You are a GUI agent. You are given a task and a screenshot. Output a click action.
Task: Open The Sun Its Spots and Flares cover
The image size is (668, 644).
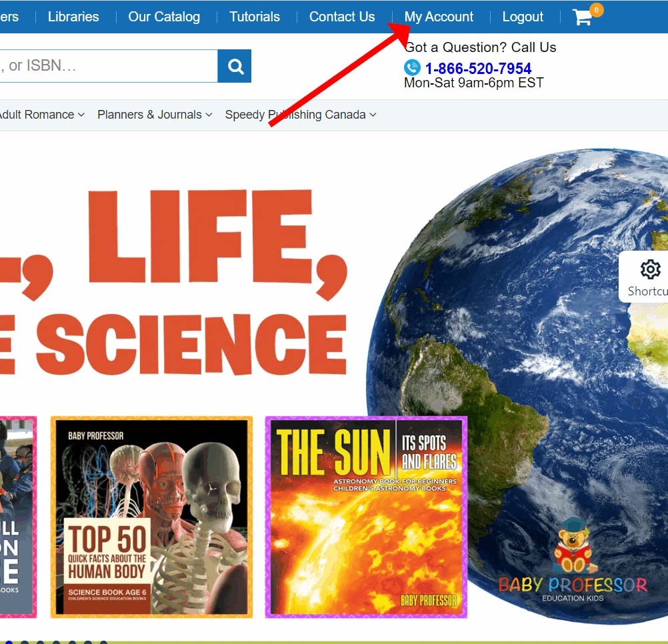click(366, 517)
